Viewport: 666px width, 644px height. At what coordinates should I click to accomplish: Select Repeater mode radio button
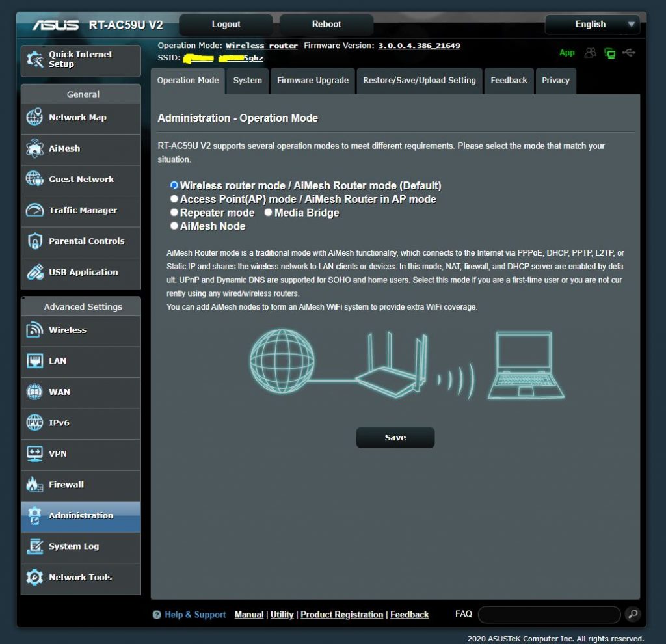coord(174,213)
